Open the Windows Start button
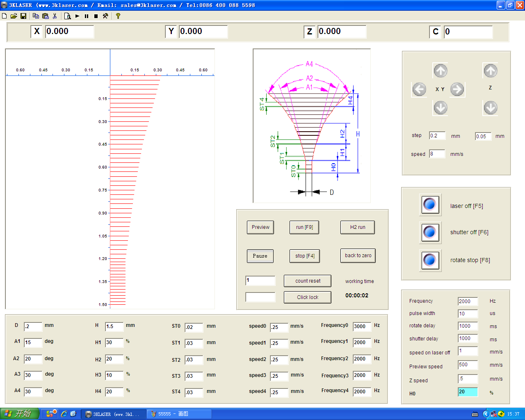525x420 pixels. click(x=19, y=414)
